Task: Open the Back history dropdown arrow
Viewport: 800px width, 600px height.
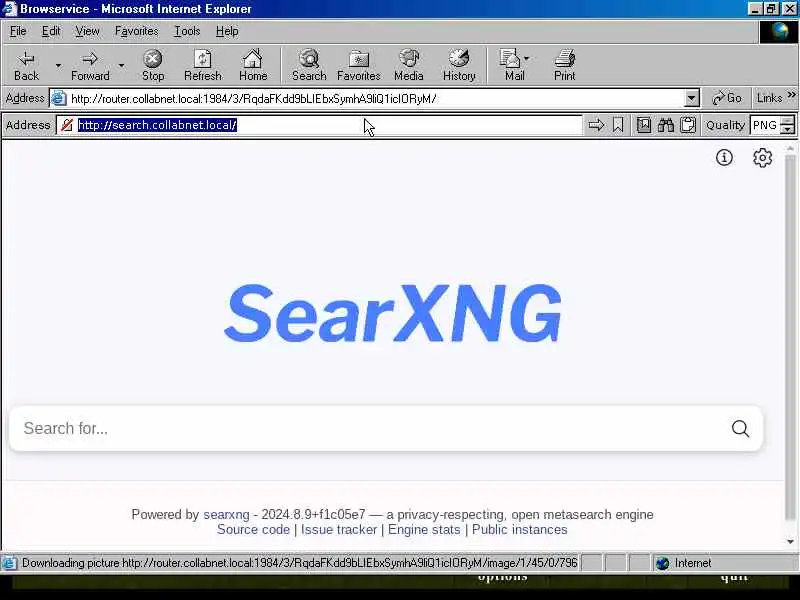Action: [58, 65]
